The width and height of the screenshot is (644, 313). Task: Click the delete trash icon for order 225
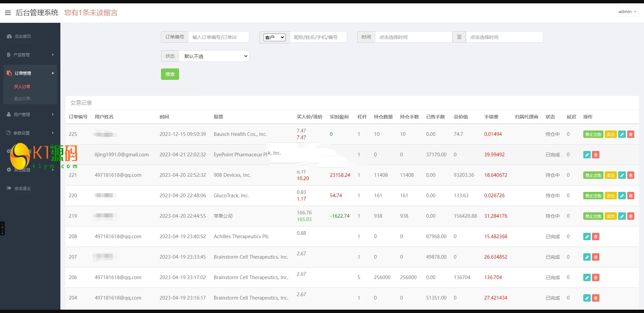pyautogui.click(x=631, y=134)
